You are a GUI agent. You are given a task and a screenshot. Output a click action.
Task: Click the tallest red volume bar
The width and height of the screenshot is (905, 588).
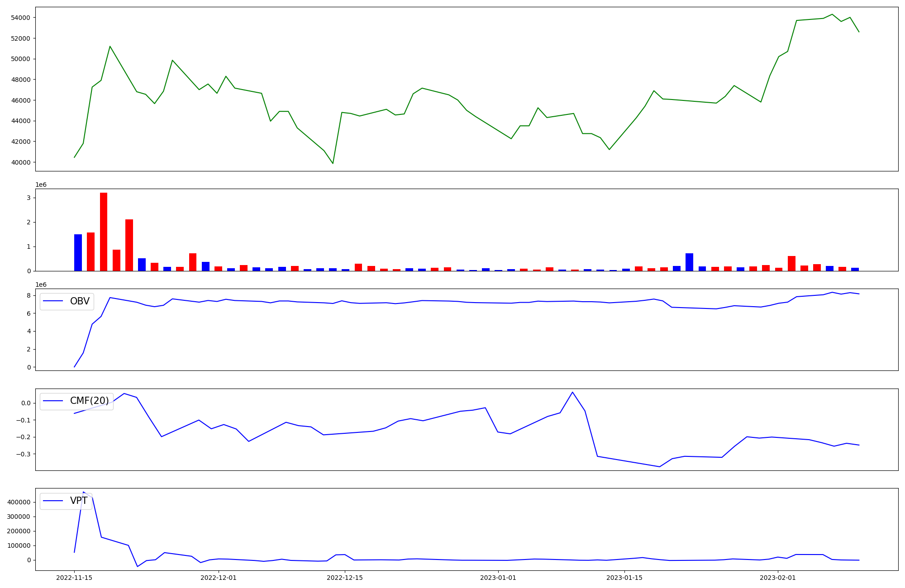coord(104,232)
